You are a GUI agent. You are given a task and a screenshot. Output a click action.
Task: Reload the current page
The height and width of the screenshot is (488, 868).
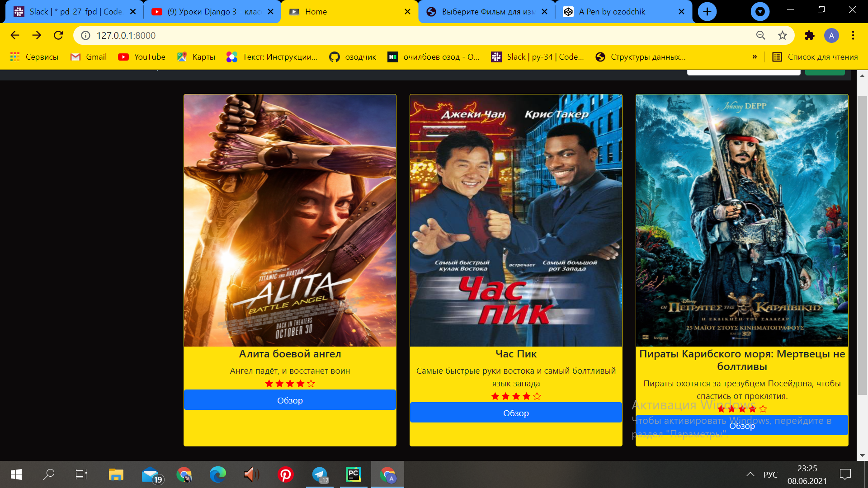tap(58, 35)
